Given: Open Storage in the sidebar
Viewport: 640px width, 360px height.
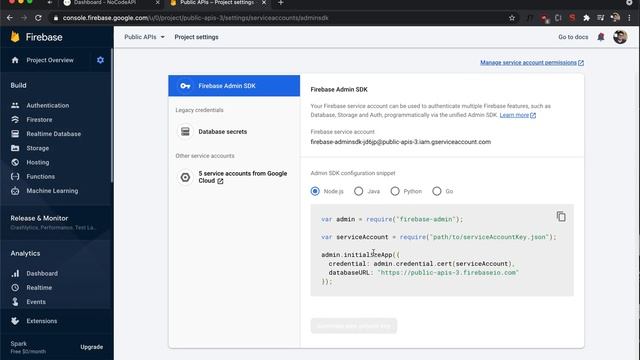Looking at the screenshot, I should 38,148.
